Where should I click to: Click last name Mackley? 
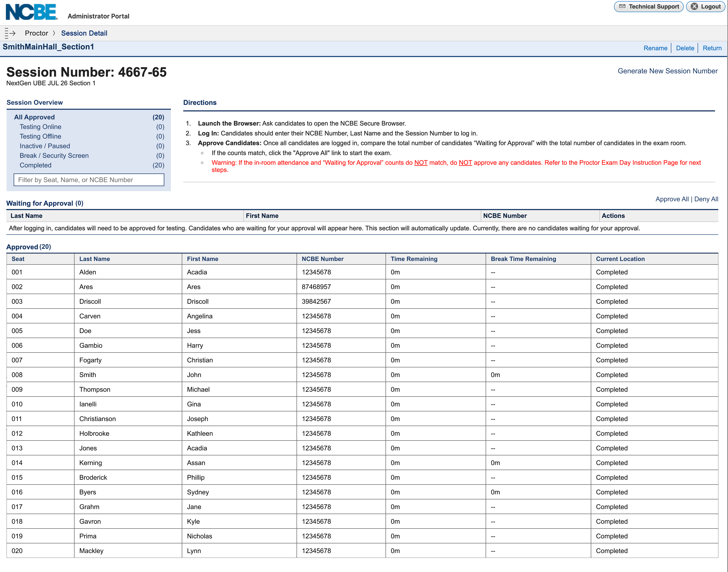tap(91, 551)
